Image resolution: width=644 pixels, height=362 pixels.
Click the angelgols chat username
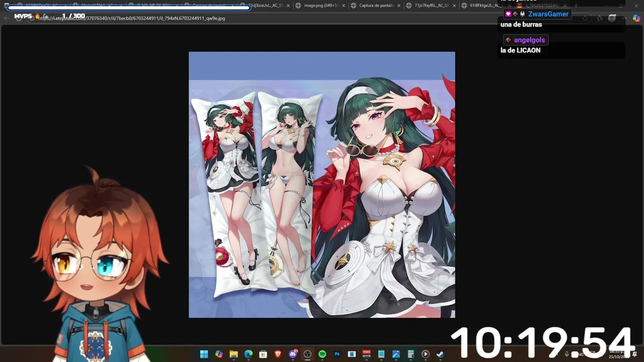click(x=529, y=40)
